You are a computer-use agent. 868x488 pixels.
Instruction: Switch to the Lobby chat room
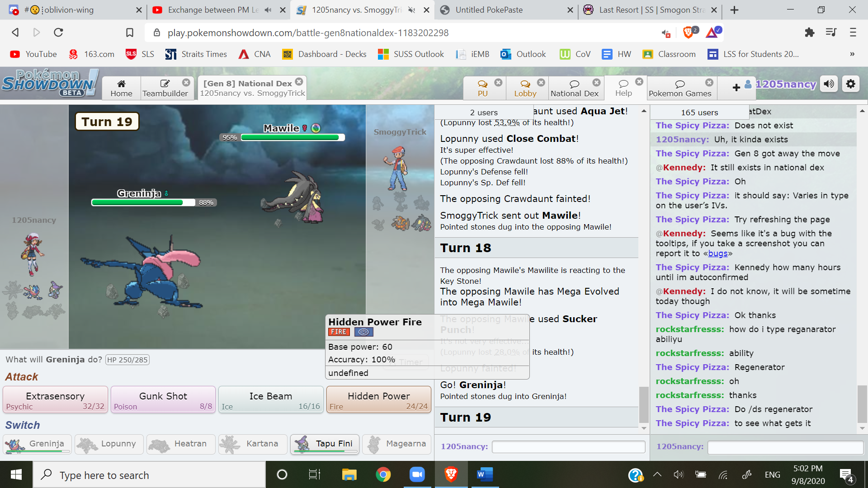pos(525,88)
